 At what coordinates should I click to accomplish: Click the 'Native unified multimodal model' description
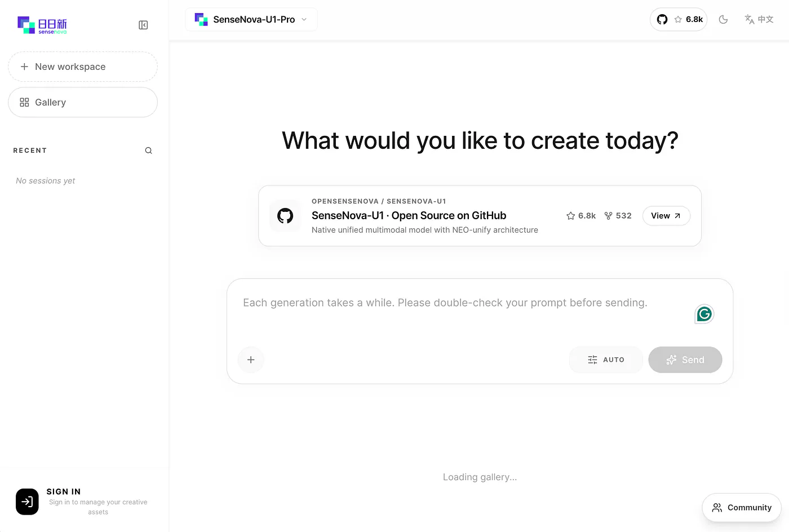pyautogui.click(x=425, y=230)
